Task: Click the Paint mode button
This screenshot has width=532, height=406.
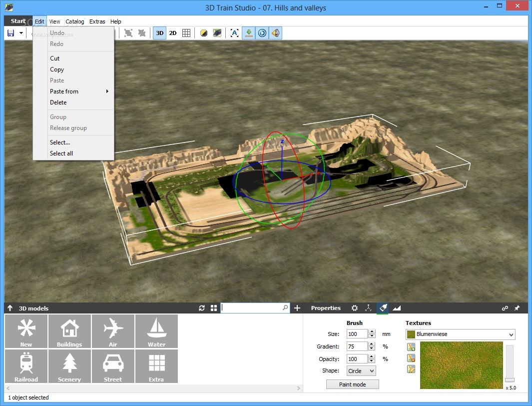Action: click(353, 384)
